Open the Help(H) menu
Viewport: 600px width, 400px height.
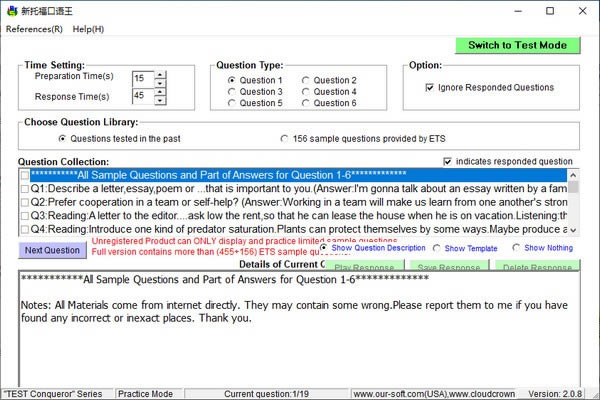88,29
